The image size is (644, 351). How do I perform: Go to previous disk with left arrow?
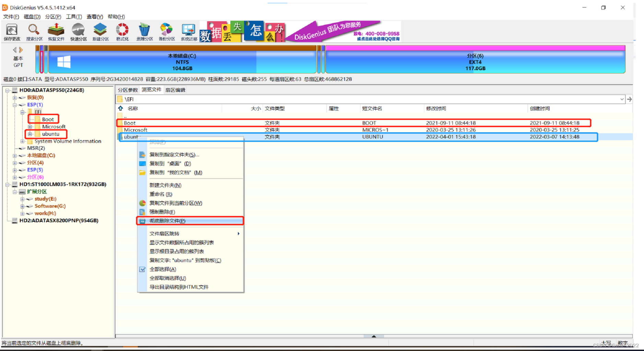coord(15,50)
